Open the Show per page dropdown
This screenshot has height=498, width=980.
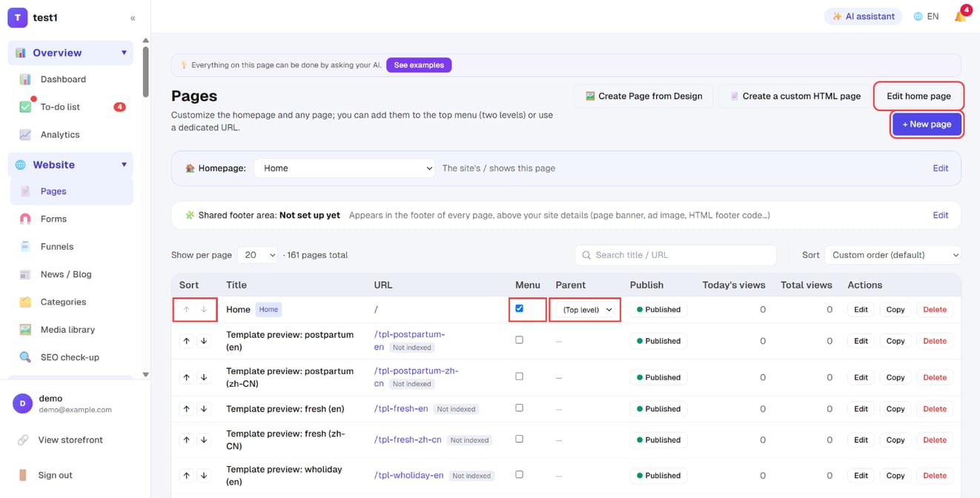(257, 255)
